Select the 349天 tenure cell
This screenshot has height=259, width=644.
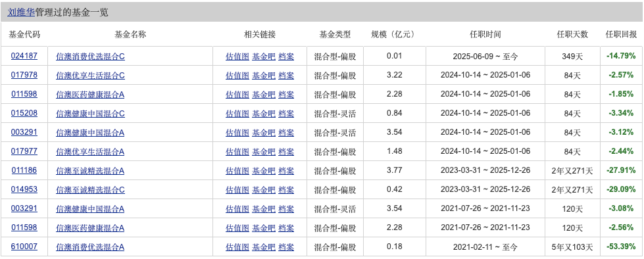572,57
